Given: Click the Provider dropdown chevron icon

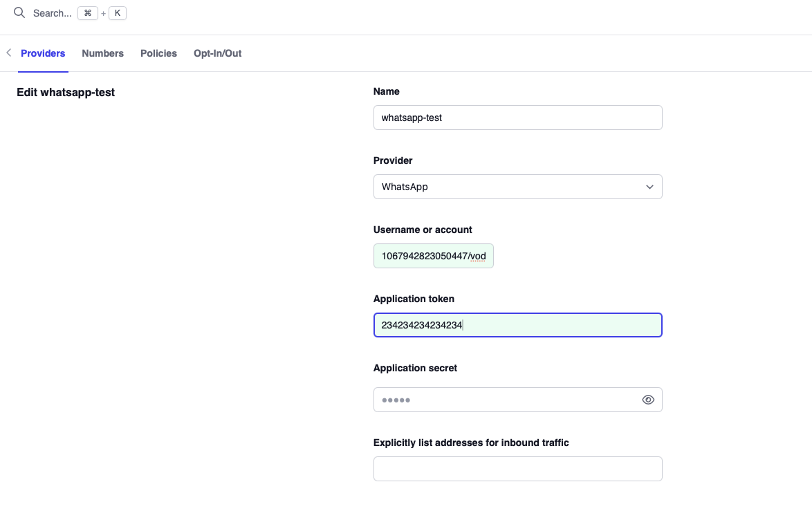Looking at the screenshot, I should click(x=649, y=187).
